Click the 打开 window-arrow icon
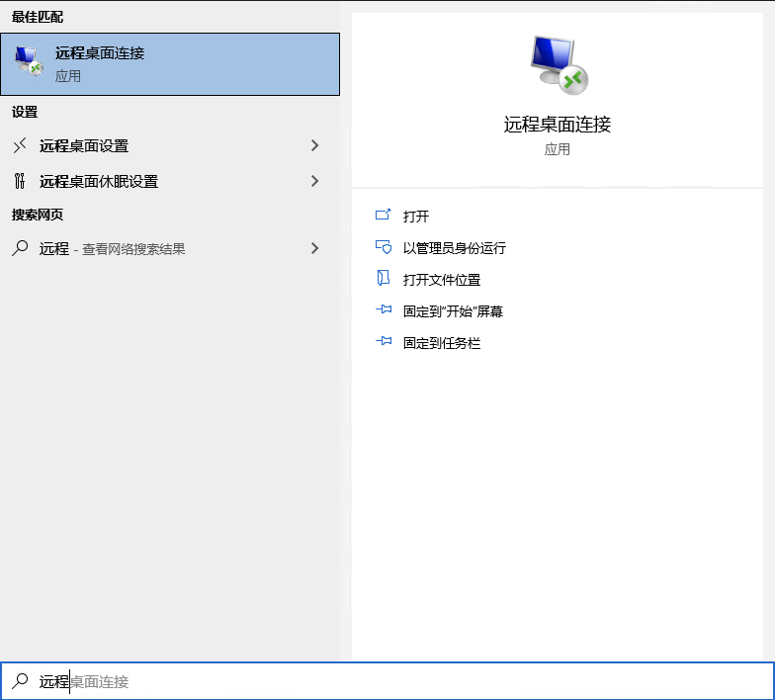 (384, 215)
